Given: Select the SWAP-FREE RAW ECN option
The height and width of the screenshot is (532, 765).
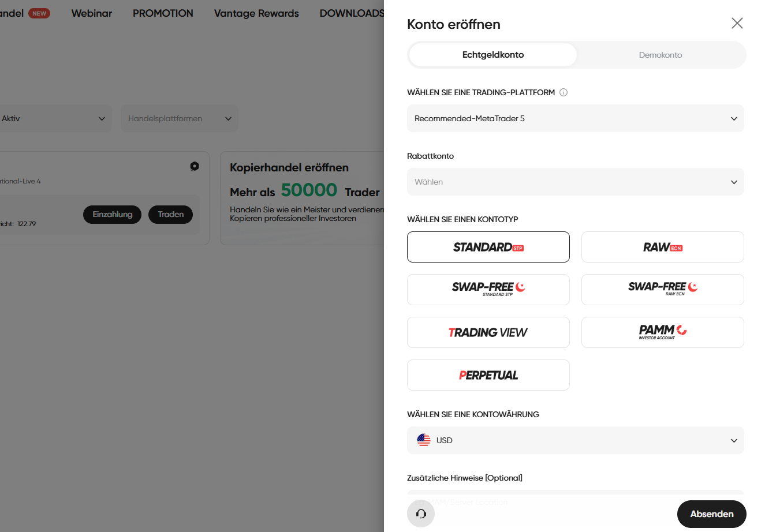Looking at the screenshot, I should [662, 289].
